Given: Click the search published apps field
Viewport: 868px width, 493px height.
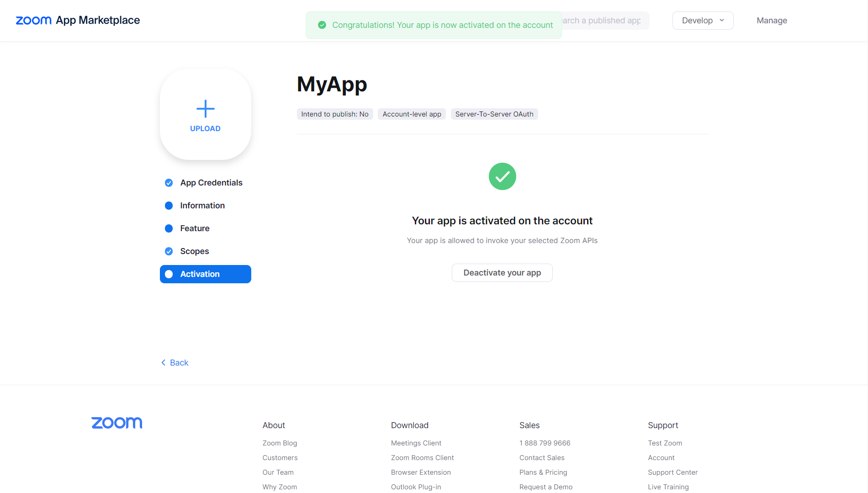Looking at the screenshot, I should [605, 21].
